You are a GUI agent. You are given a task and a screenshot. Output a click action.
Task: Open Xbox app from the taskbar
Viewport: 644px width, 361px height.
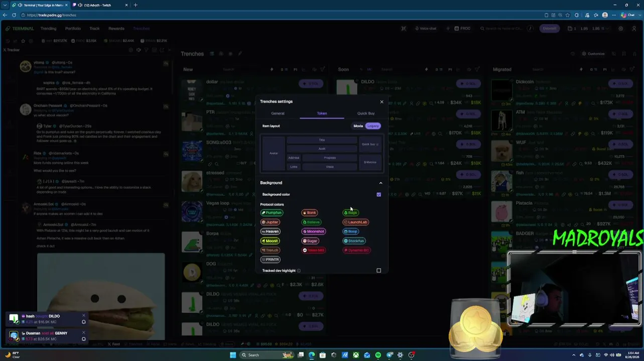point(356,355)
